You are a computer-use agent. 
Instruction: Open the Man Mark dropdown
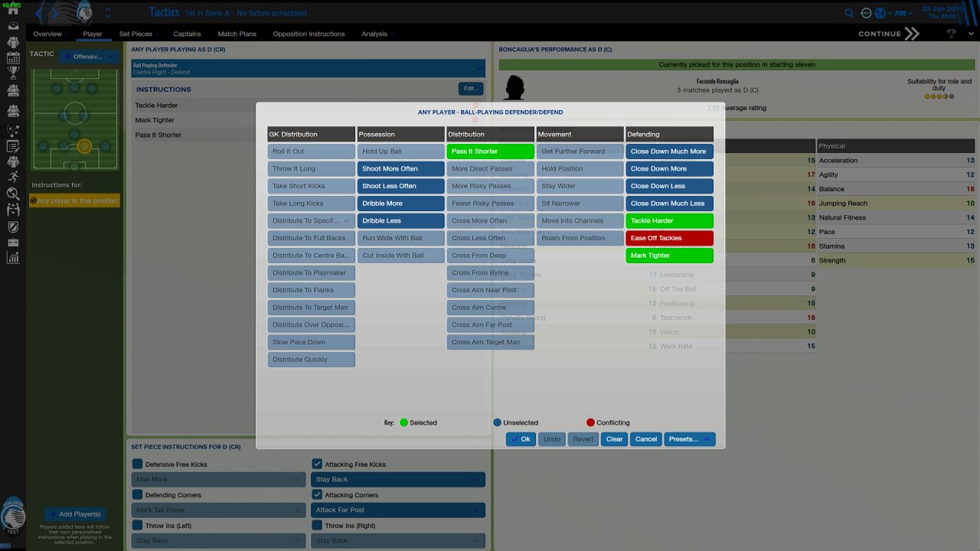(217, 479)
